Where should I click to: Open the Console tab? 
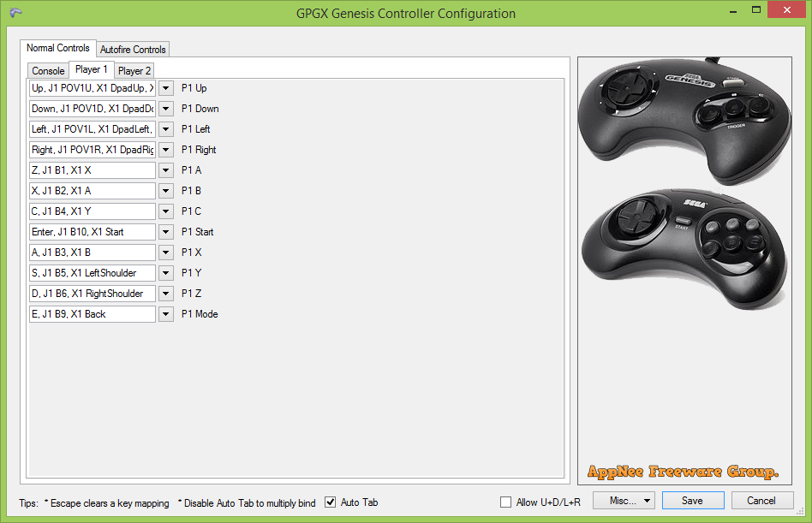(x=48, y=71)
